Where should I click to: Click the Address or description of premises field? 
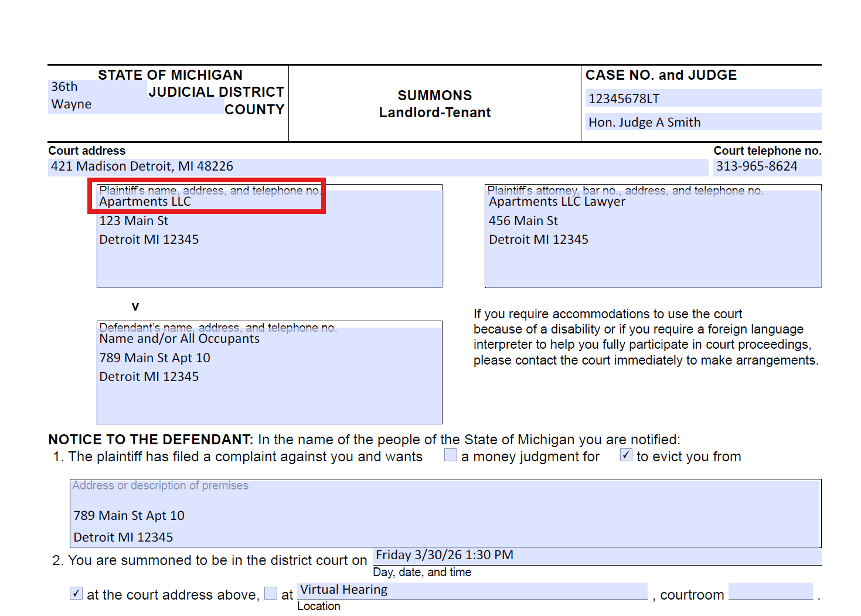(x=445, y=513)
